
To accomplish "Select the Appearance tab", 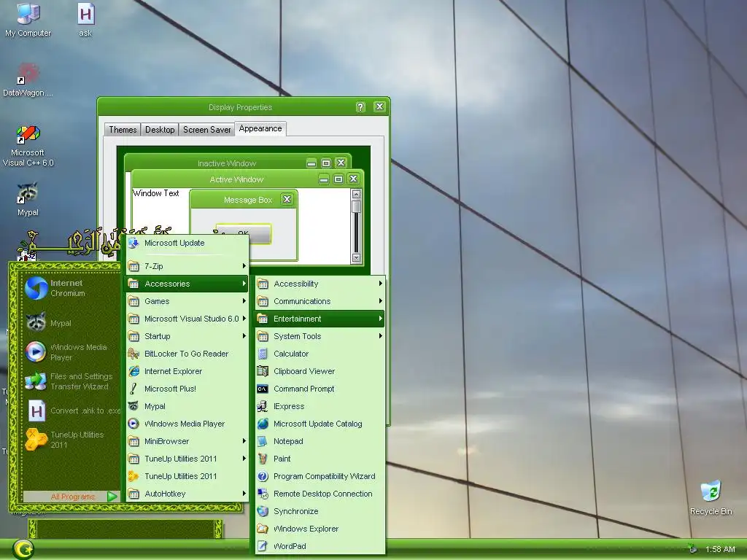I will coord(260,128).
